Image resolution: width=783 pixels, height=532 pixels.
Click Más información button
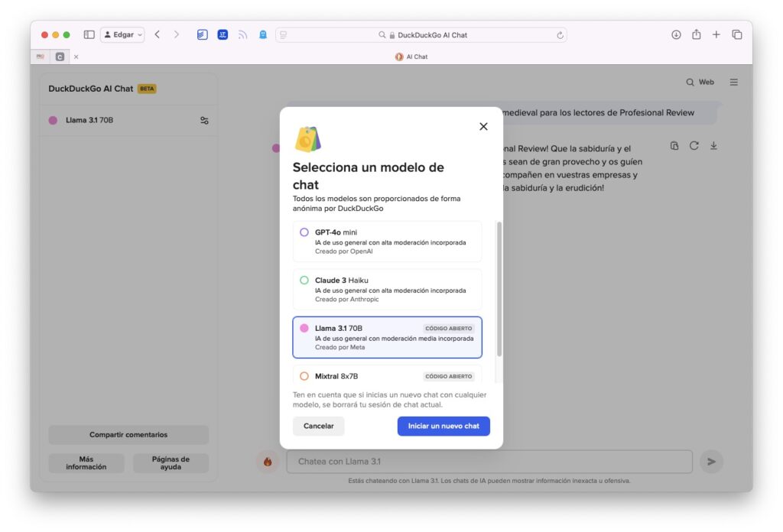pos(86,462)
